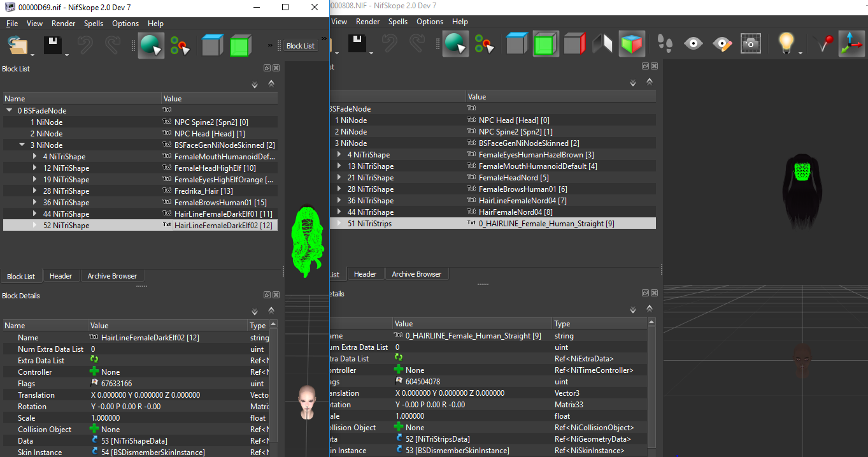Open Spells menu in 00000D69.nif window
This screenshot has height=457, width=868.
pos(94,24)
